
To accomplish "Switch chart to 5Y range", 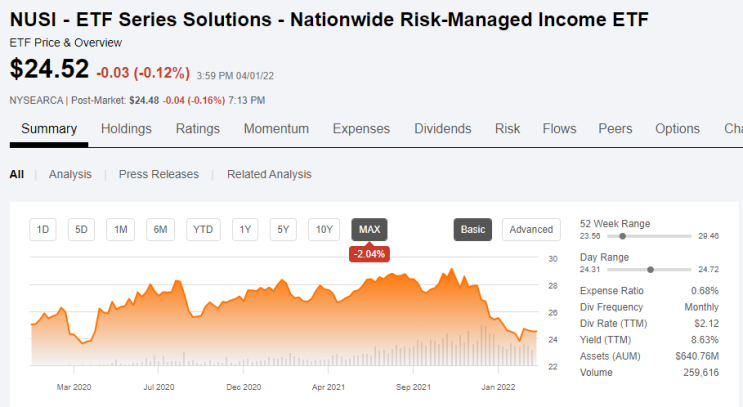I will click(x=283, y=229).
